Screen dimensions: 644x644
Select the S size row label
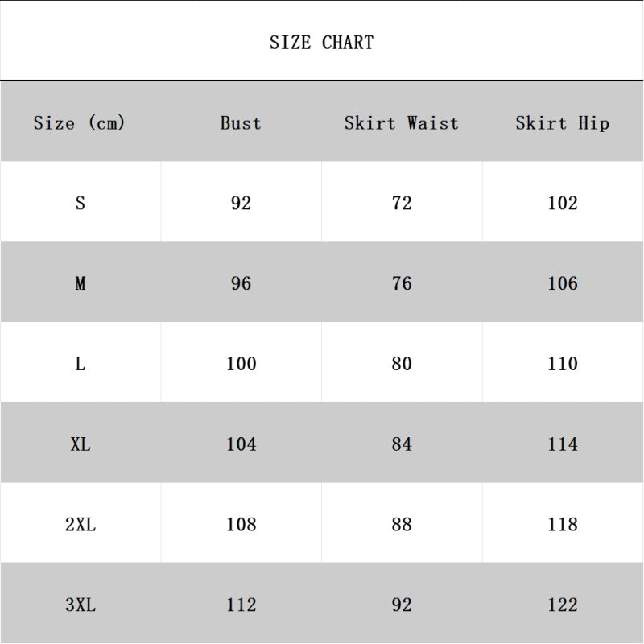pyautogui.click(x=80, y=203)
